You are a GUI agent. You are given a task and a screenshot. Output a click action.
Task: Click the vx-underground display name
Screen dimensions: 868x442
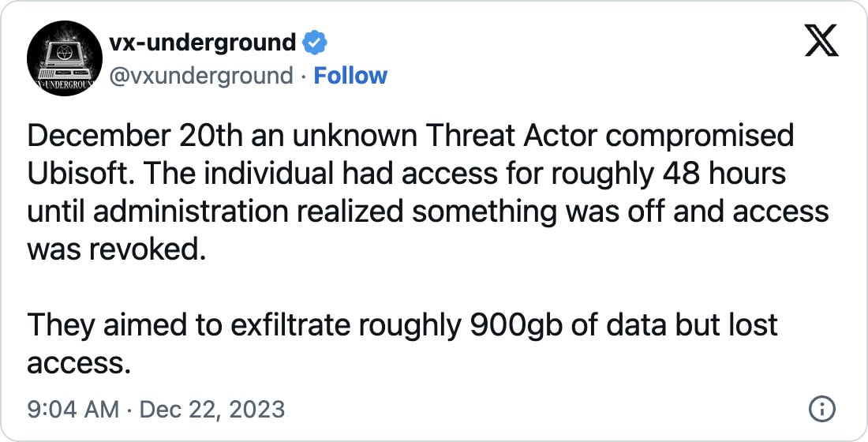pos(200,42)
